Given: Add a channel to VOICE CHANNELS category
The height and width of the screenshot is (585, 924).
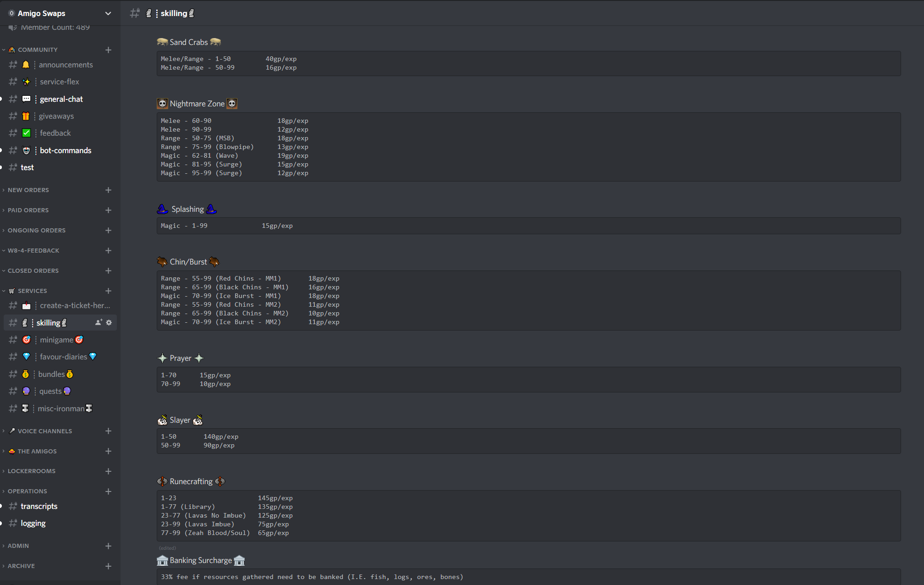Looking at the screenshot, I should click(x=108, y=431).
